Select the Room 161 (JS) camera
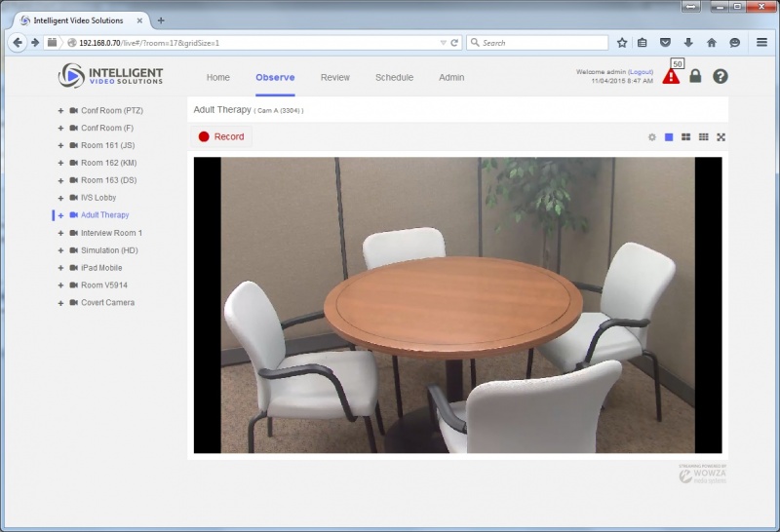The width and height of the screenshot is (780, 532). pos(107,145)
